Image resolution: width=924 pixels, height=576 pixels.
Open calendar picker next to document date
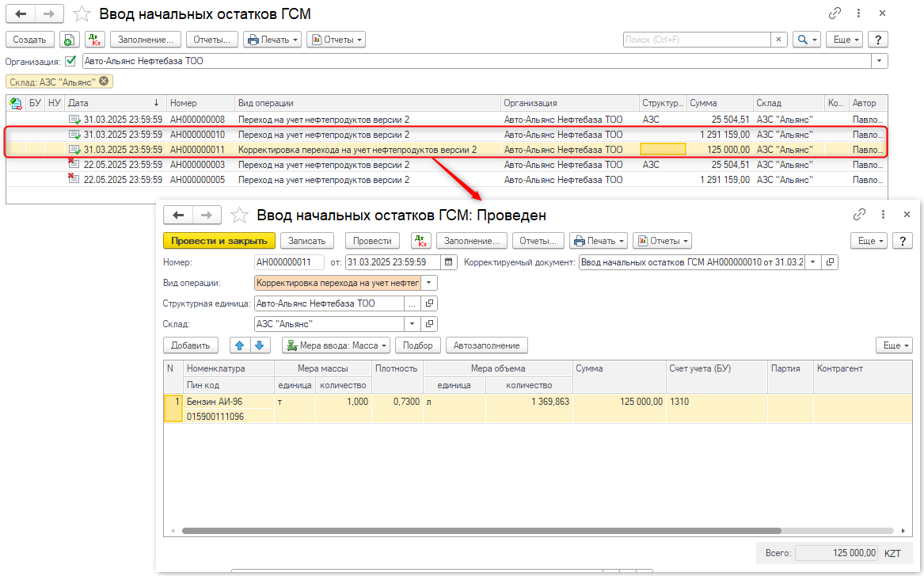[x=449, y=262]
